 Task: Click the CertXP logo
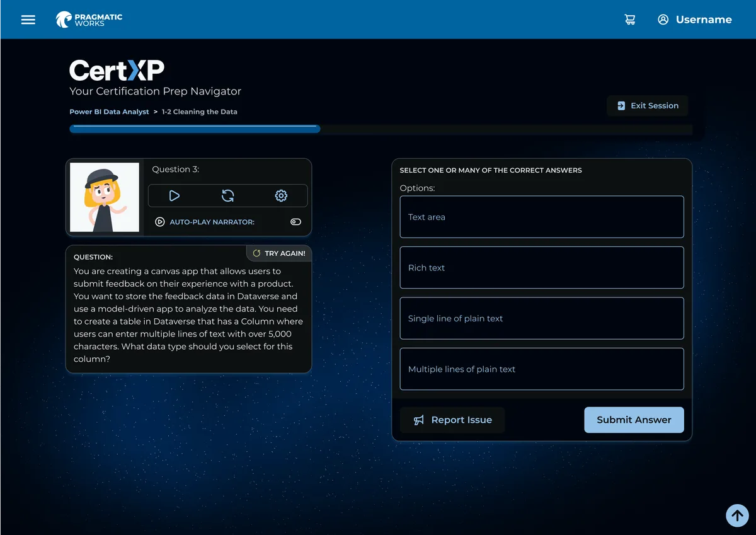point(117,71)
